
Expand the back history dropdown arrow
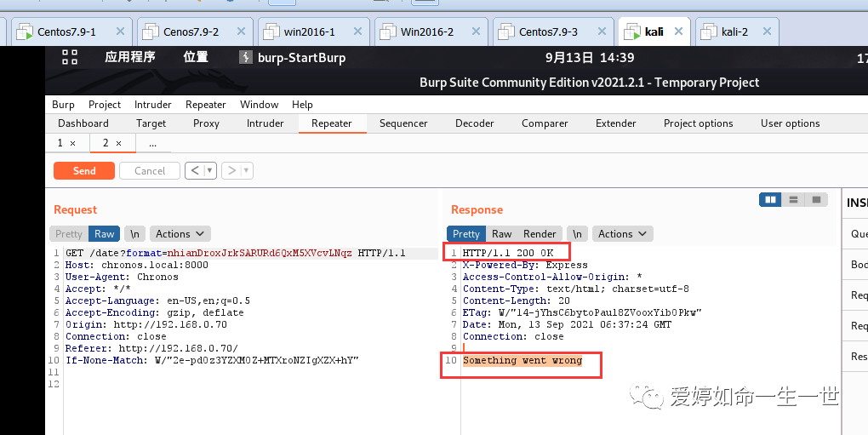coord(210,170)
